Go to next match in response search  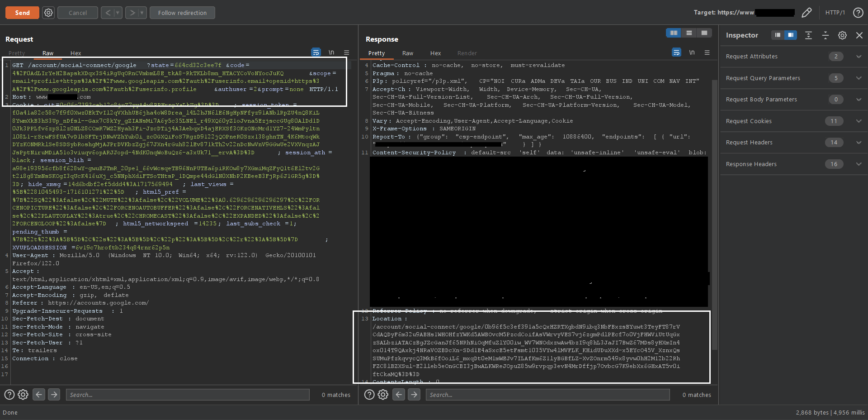pyautogui.click(x=414, y=395)
